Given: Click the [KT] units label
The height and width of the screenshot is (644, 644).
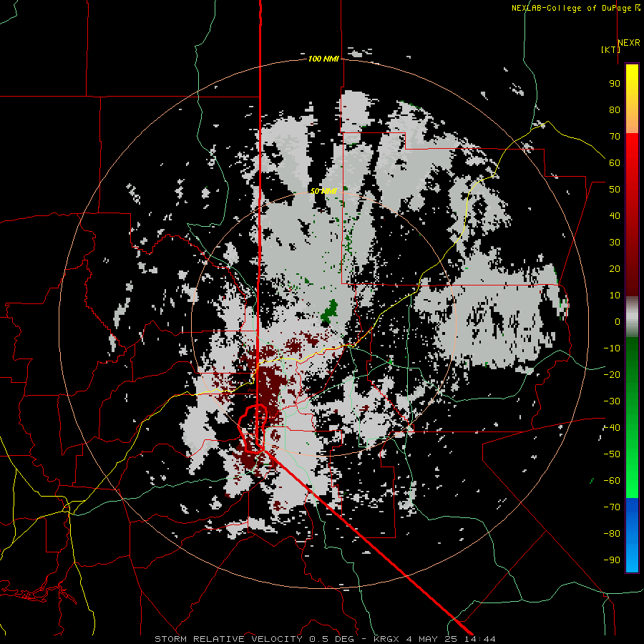Looking at the screenshot, I should [610, 49].
